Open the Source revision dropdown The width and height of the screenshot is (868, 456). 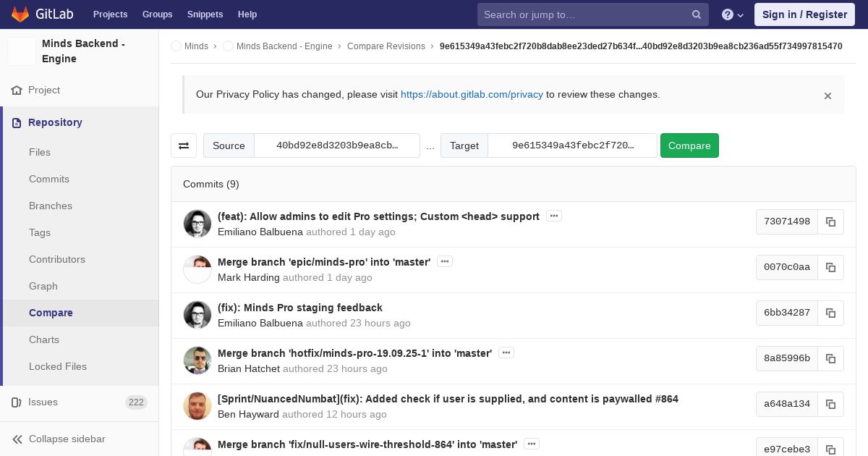pyautogui.click(x=337, y=145)
